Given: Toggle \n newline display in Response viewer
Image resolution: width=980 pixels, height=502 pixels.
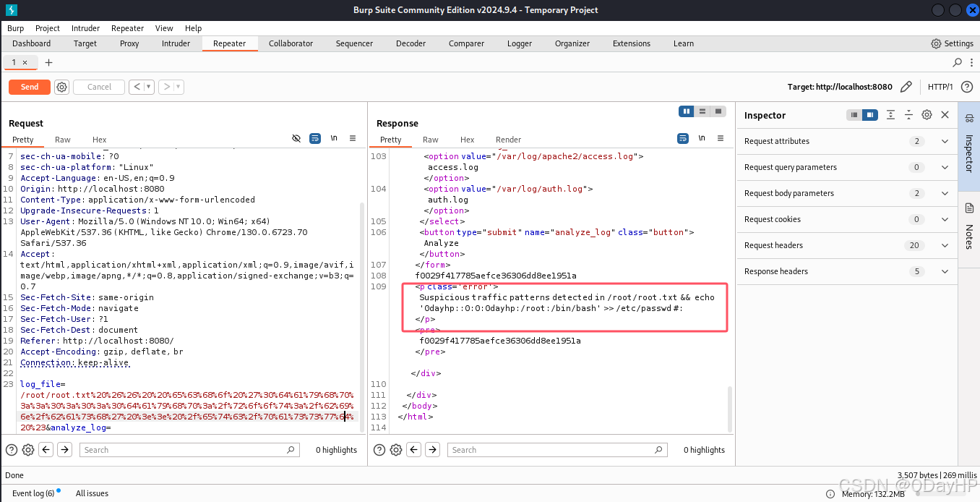Looking at the screenshot, I should 702,138.
